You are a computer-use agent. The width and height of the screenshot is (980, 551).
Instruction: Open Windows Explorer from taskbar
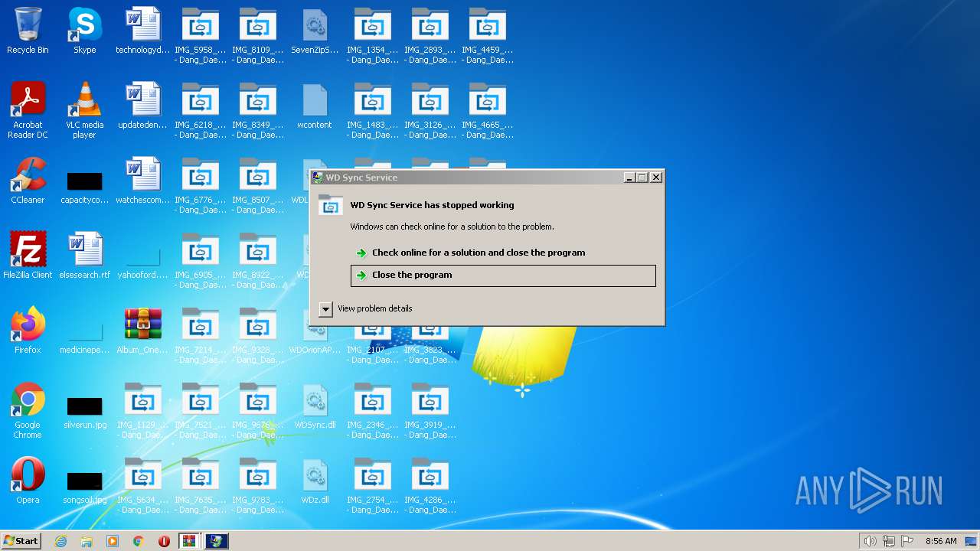87,541
